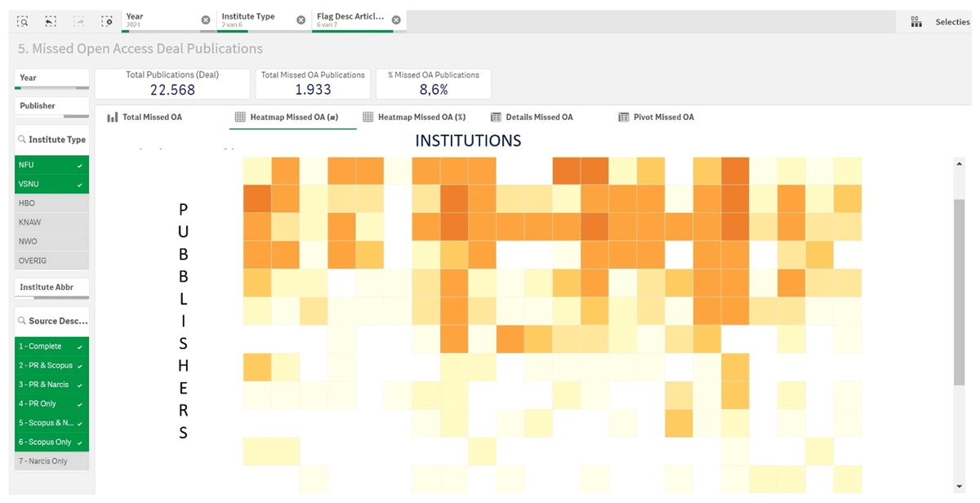Screen dimensions: 980x503
Task: Click the heatmap's vertical scrollbar down arrow
Action: coord(960,487)
